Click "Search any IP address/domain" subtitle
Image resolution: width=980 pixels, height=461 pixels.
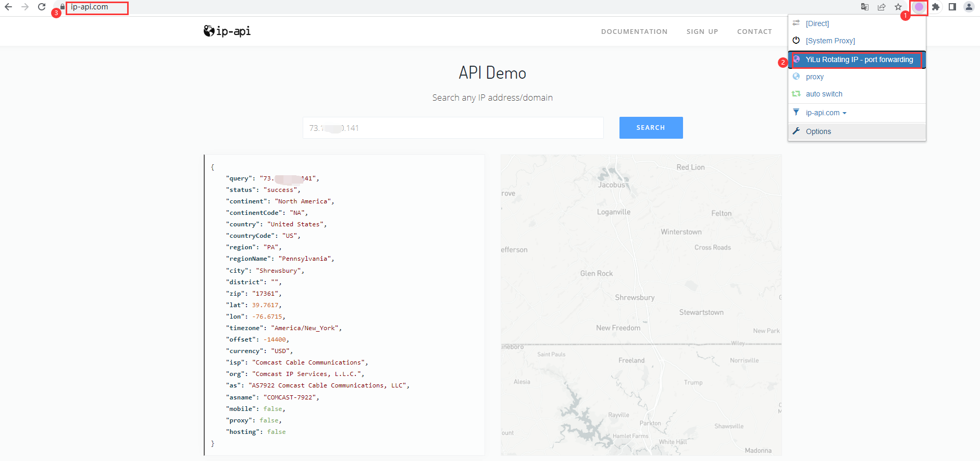pyautogui.click(x=492, y=98)
